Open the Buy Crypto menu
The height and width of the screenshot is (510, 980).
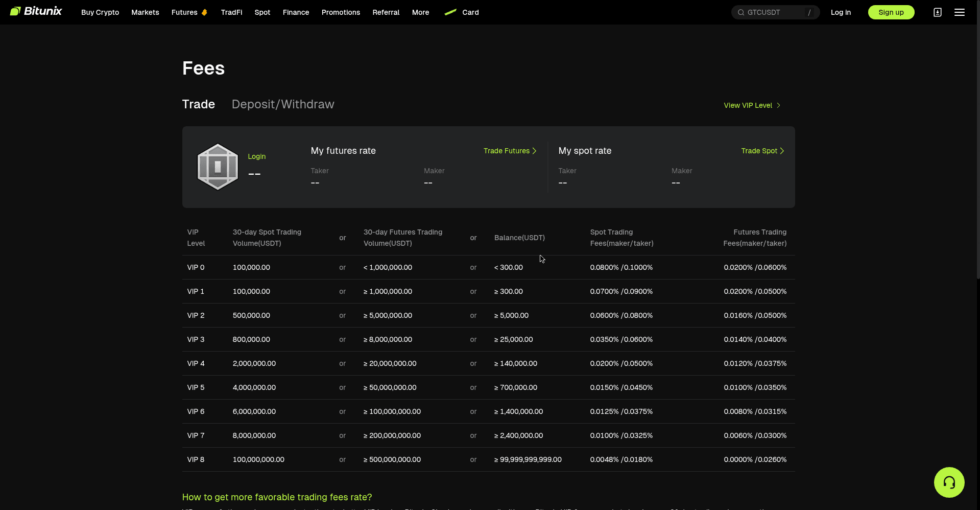(100, 12)
